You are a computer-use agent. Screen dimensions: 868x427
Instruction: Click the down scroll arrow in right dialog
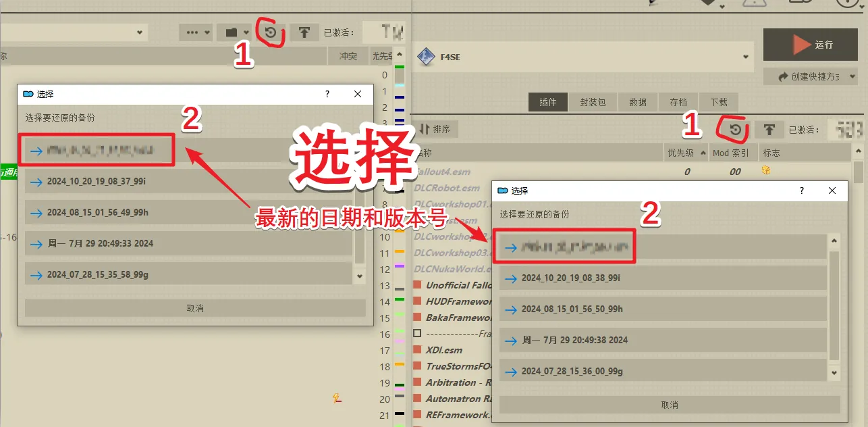(x=834, y=373)
